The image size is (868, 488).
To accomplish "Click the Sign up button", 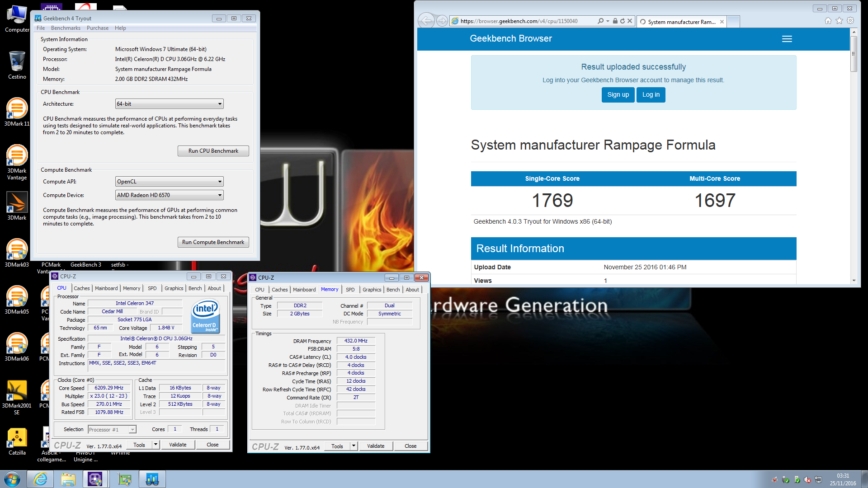I will (618, 95).
